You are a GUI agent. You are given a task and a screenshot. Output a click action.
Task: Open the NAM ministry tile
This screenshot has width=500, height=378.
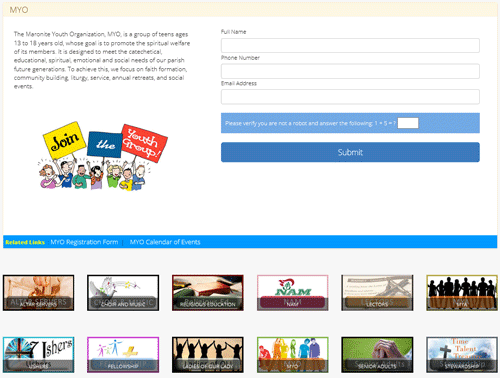292,293
